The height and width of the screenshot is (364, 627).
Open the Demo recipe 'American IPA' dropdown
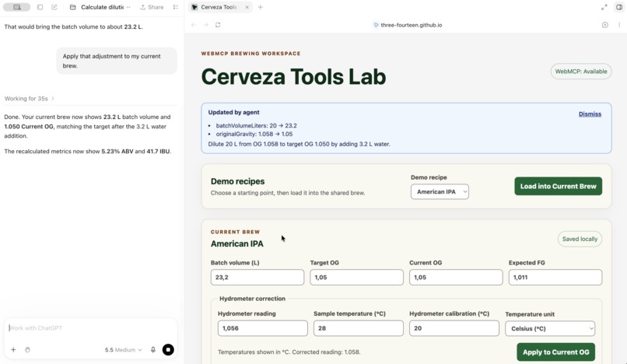click(x=440, y=191)
